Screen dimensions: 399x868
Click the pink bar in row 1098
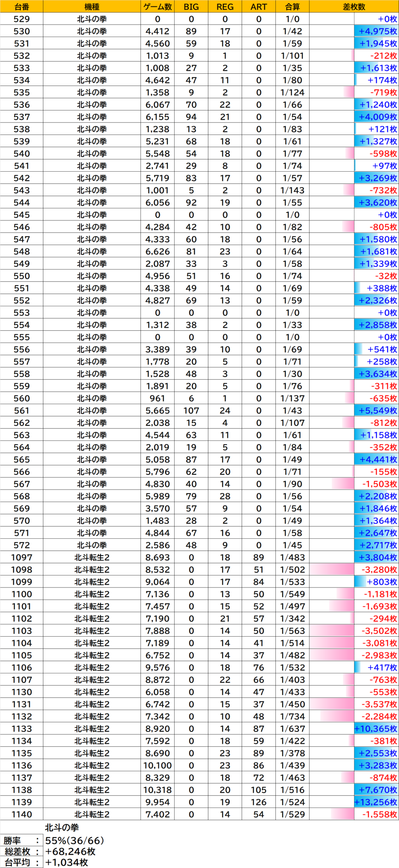coord(332,570)
